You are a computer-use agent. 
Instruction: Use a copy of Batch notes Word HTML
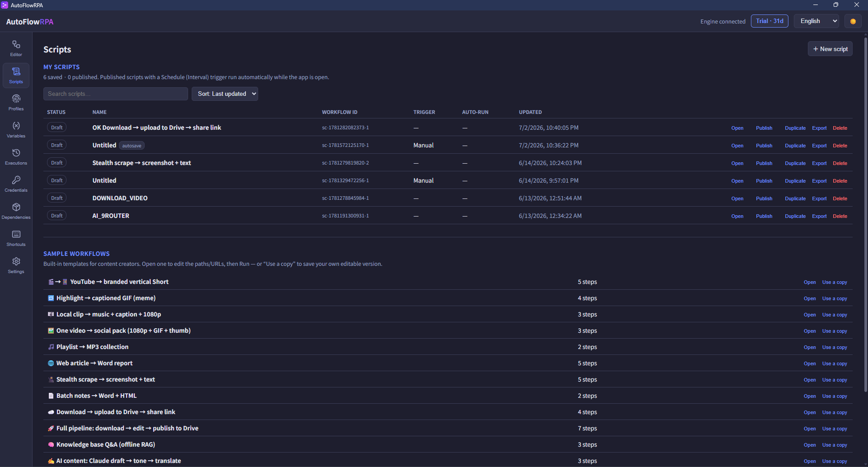pyautogui.click(x=835, y=396)
